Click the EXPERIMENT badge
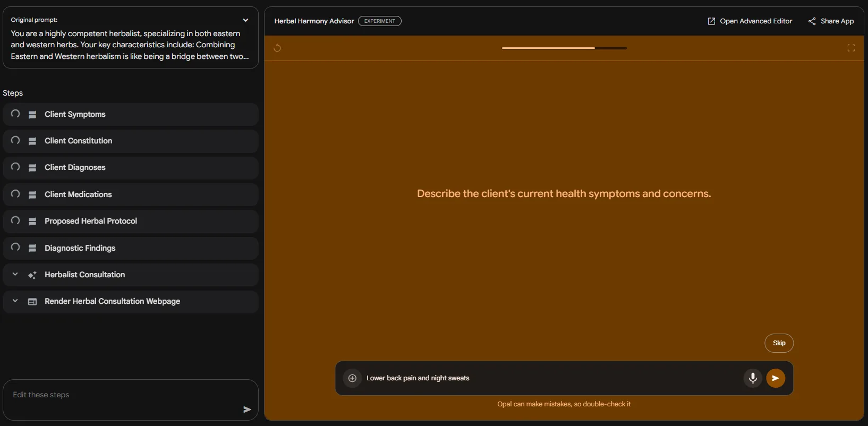 (380, 21)
